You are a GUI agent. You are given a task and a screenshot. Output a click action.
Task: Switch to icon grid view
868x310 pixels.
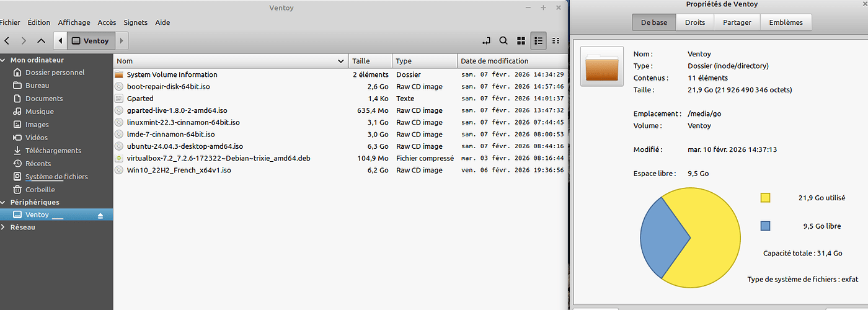pyautogui.click(x=521, y=41)
